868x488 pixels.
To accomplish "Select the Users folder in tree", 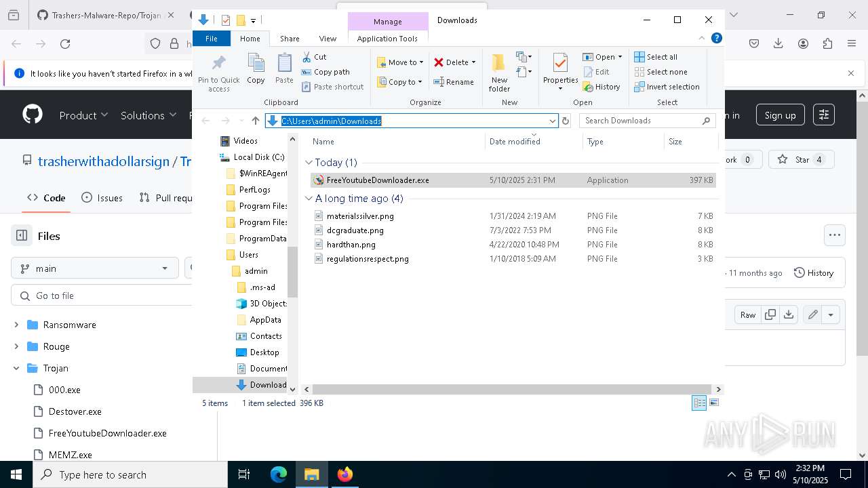I will point(242,255).
